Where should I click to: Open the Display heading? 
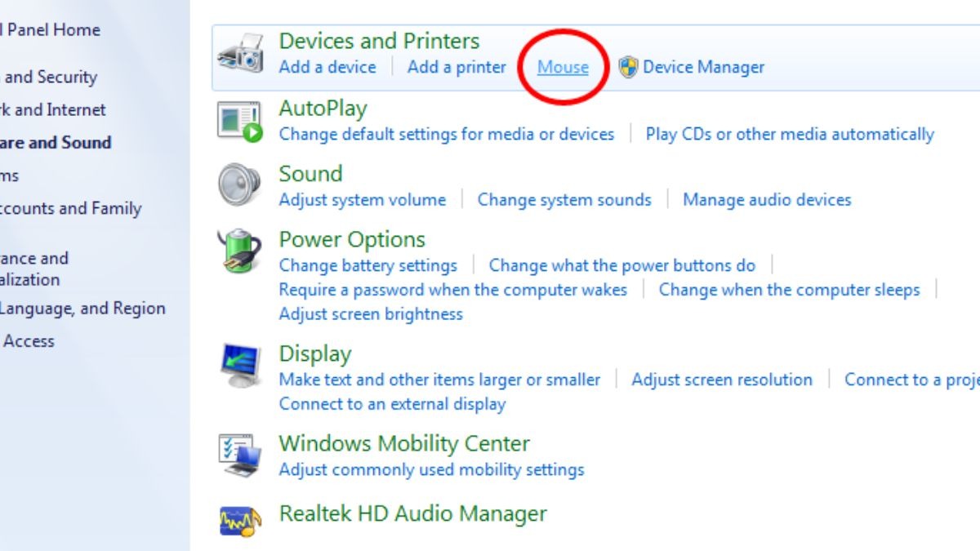pyautogui.click(x=315, y=354)
